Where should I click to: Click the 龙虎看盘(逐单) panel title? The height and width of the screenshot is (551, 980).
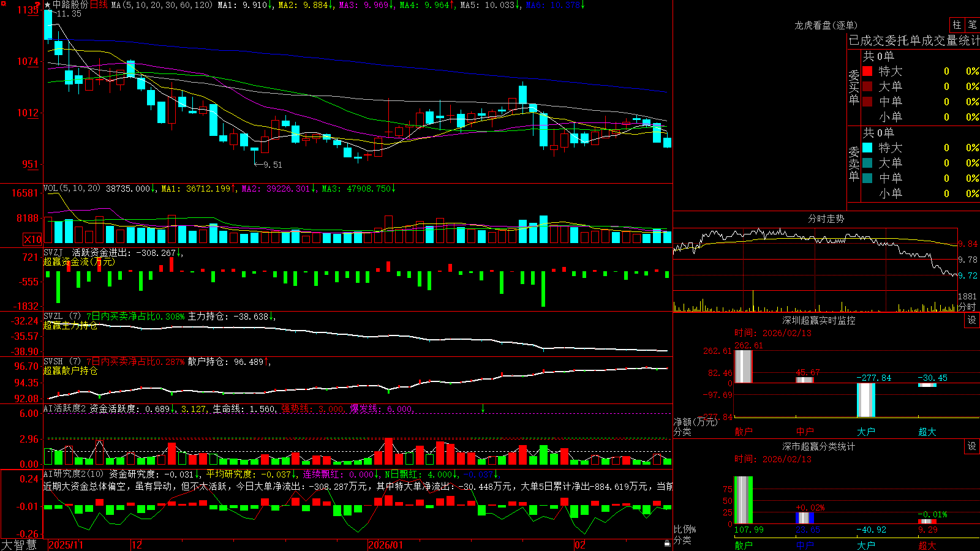[826, 25]
